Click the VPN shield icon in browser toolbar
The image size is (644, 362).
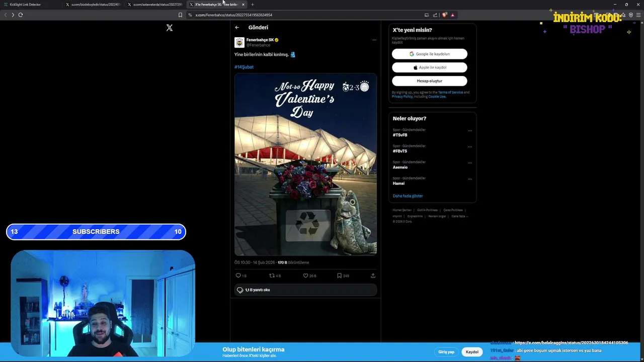(x=631, y=15)
